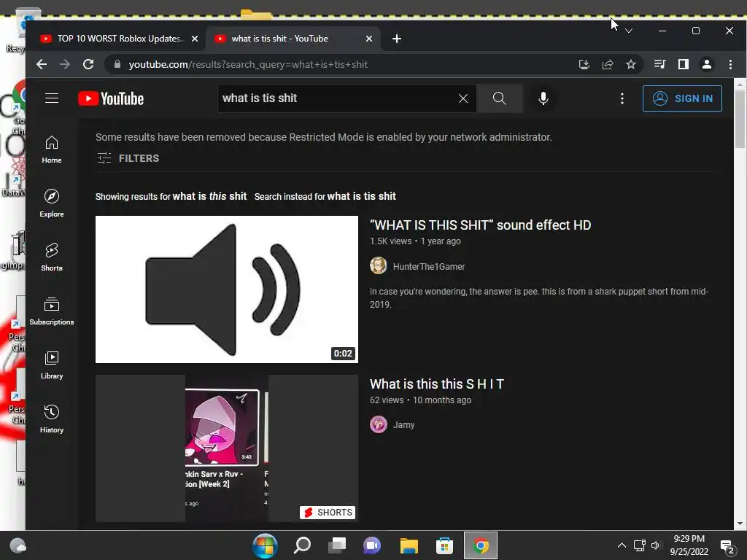Click the install app icon in address bar
This screenshot has height=560, width=747.
click(584, 64)
